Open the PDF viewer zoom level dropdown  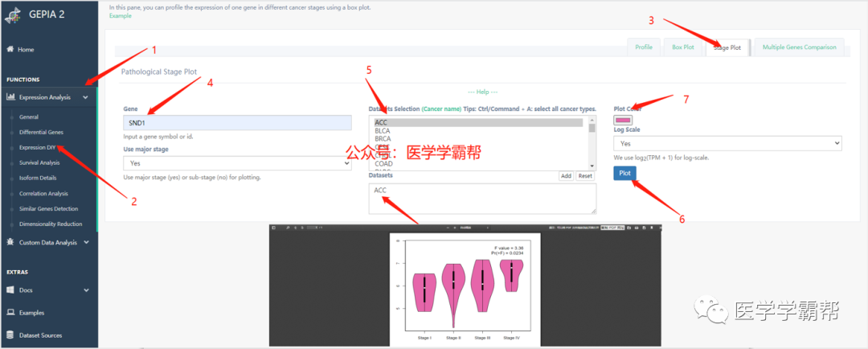[x=476, y=228]
